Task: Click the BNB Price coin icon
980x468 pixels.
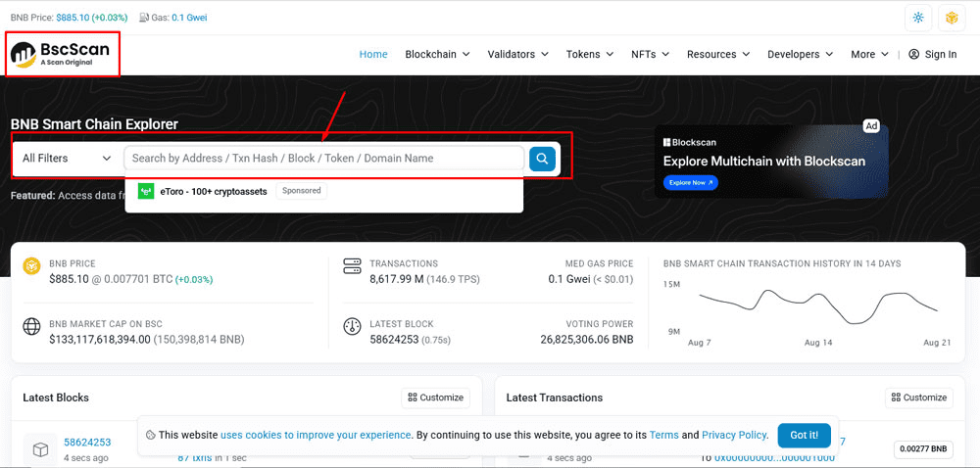Action: [31, 266]
